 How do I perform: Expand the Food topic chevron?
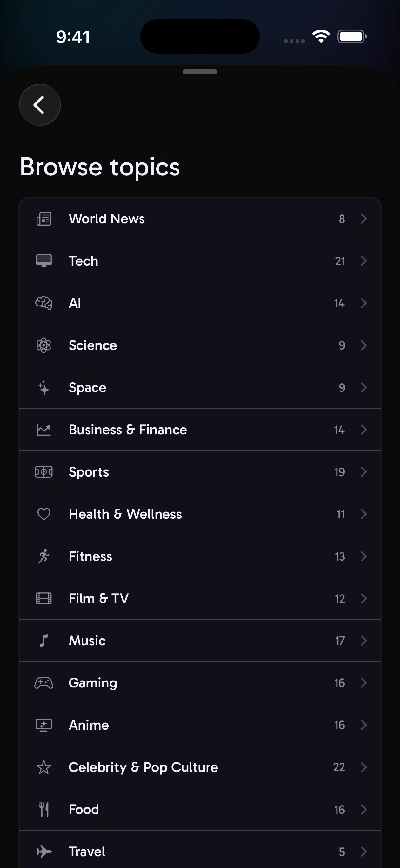coord(363,809)
